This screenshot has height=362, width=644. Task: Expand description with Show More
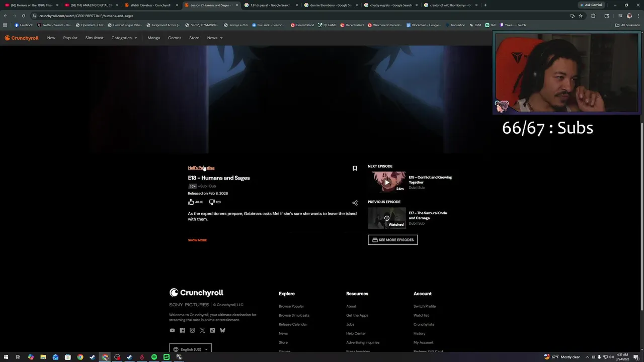tap(197, 240)
